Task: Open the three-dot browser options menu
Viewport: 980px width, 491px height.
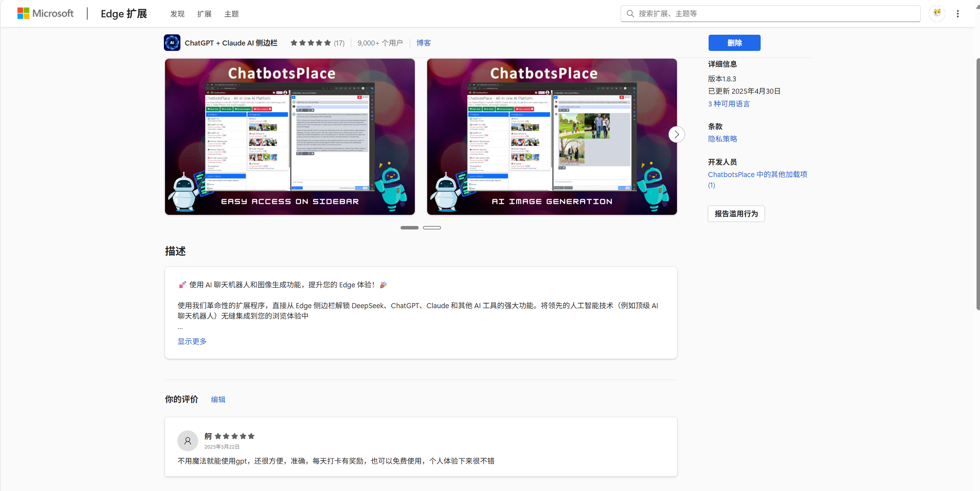Action: 958,13
